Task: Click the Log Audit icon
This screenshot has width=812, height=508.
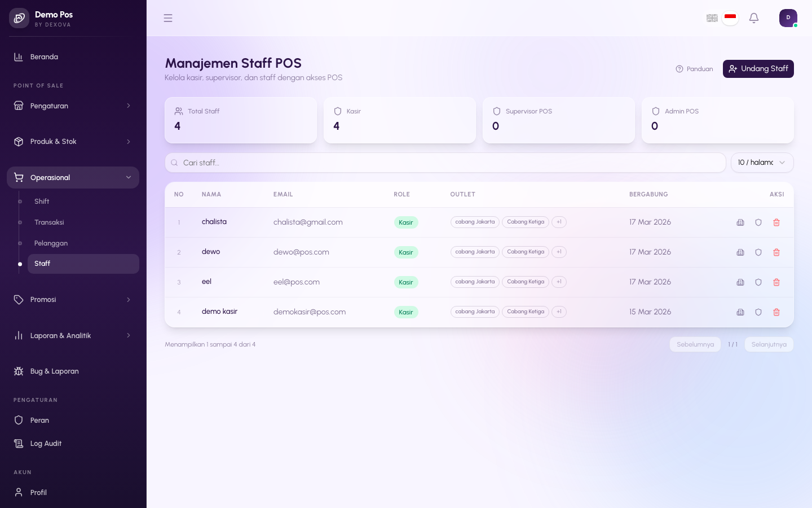Action: pos(19,444)
